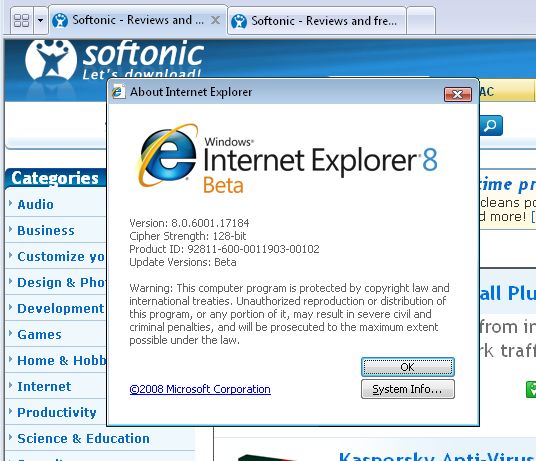This screenshot has height=461, width=536.
Task: Close the About Internet Explorer dialog
Action: [x=458, y=94]
